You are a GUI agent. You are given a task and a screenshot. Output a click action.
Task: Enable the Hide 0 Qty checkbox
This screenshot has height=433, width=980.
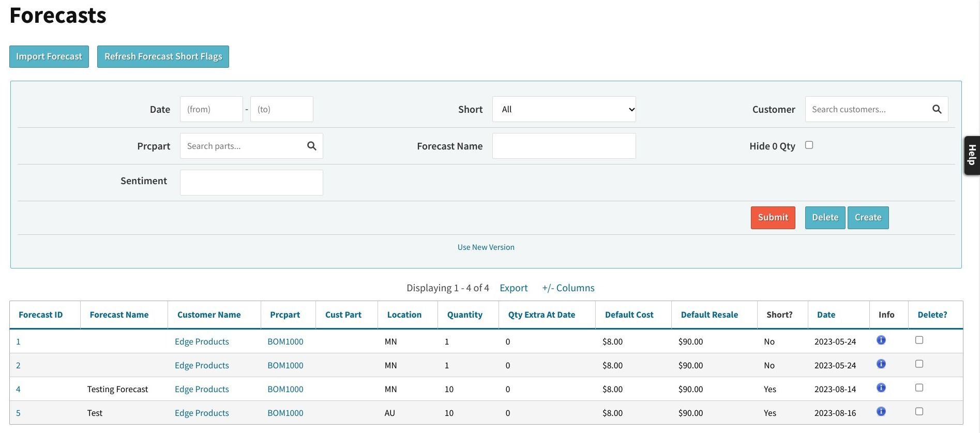(x=809, y=145)
